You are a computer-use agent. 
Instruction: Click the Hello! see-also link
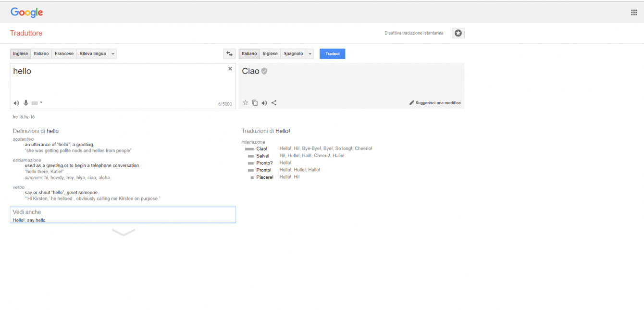(19, 220)
